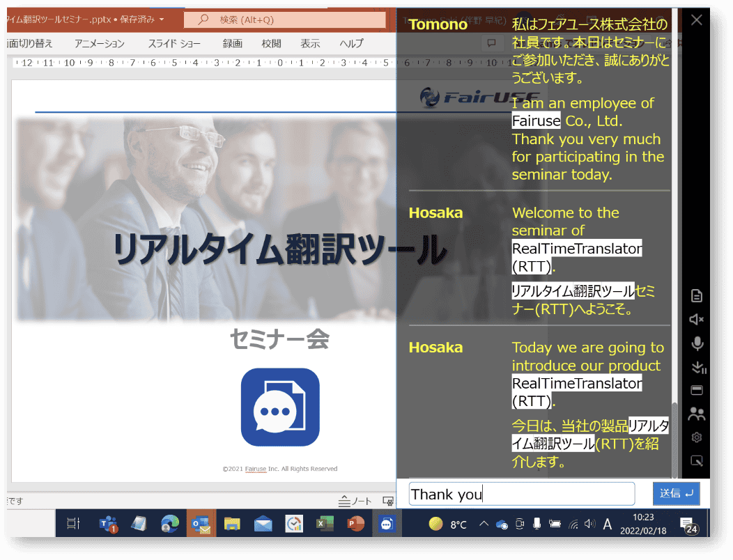733x560 pixels.
Task: Open the 表示 ribbon tab
Action: coord(310,43)
